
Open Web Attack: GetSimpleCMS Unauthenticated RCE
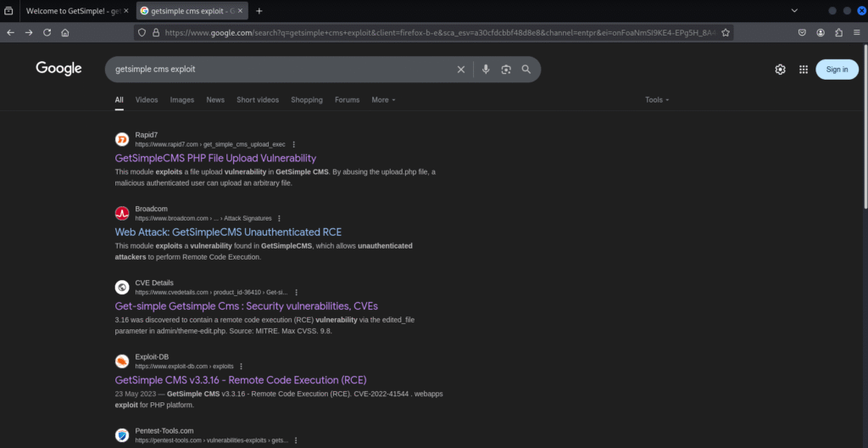[x=228, y=232]
